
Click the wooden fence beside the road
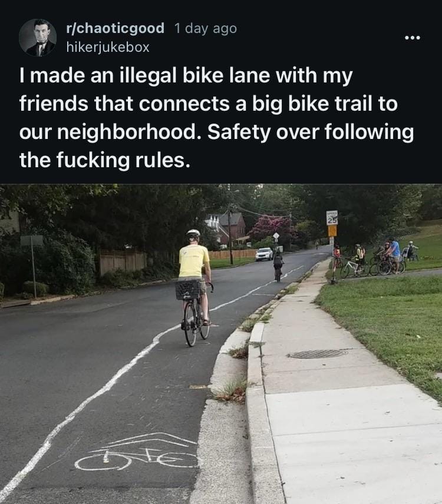(123, 261)
